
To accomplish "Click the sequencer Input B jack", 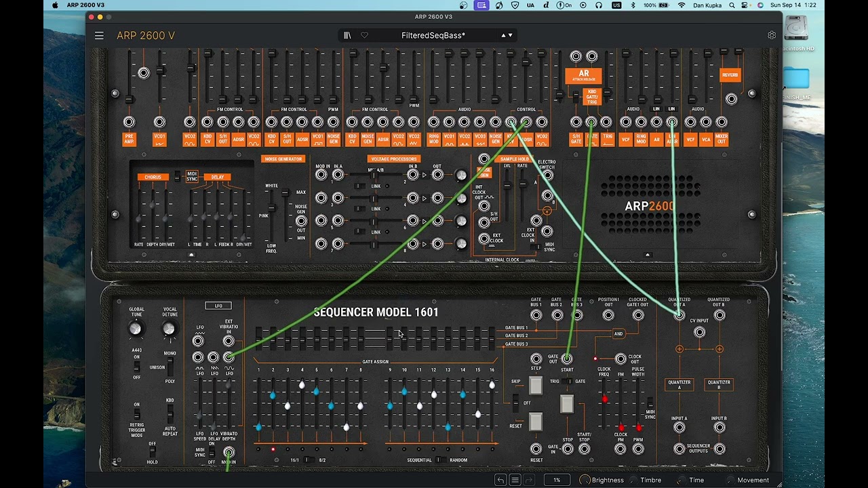I will tap(719, 429).
